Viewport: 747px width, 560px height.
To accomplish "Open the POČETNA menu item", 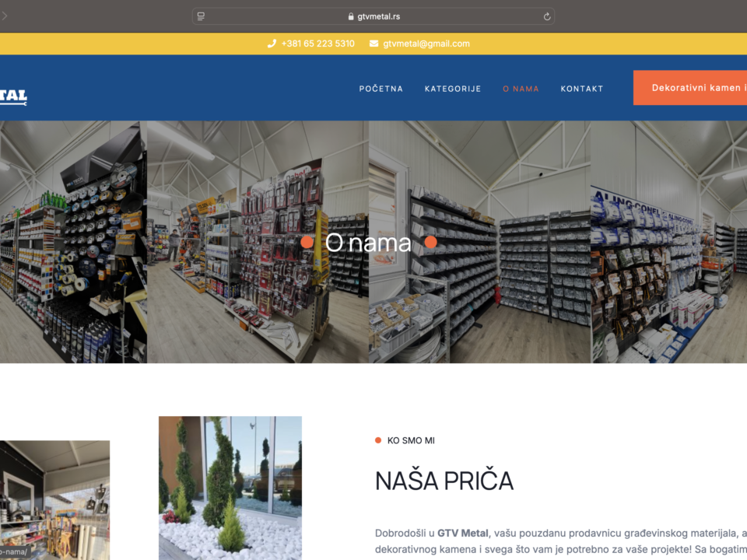I will click(x=381, y=89).
